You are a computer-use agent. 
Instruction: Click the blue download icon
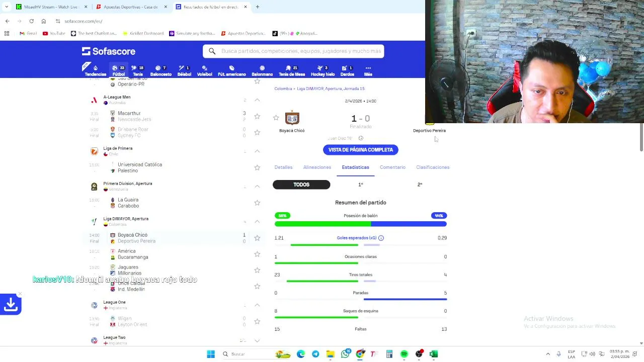[11, 304]
